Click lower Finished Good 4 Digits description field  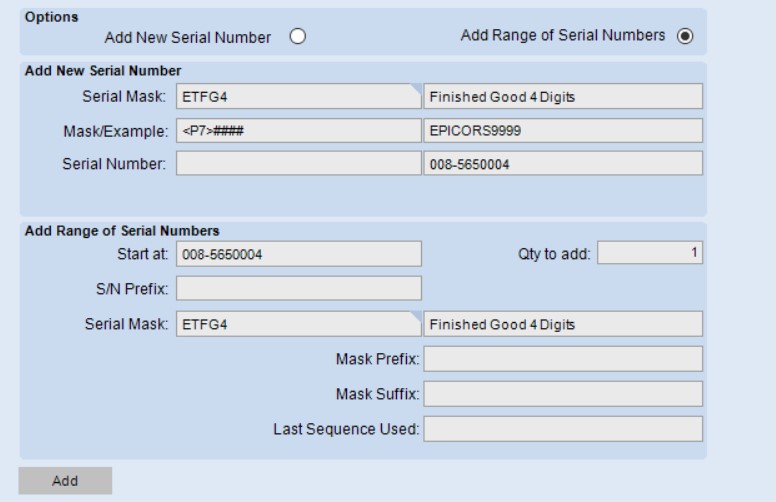point(563,324)
